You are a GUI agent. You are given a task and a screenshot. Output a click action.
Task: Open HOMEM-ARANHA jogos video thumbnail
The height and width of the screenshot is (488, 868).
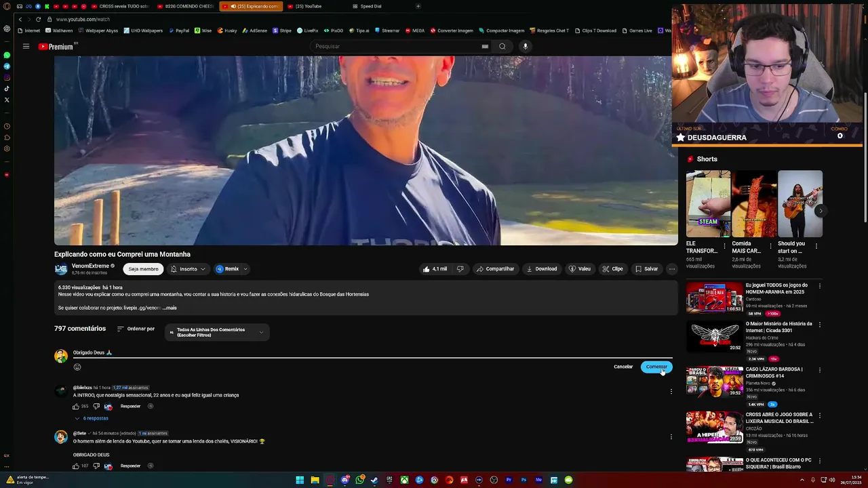coord(715,298)
